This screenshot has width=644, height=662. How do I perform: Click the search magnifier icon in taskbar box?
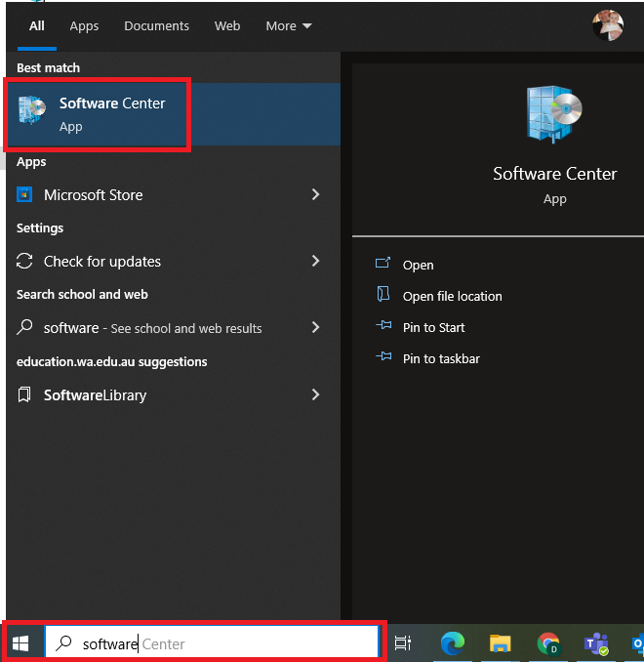pos(63,643)
